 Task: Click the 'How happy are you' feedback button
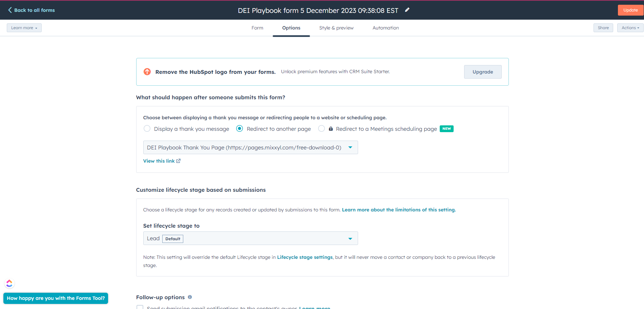[56, 298]
